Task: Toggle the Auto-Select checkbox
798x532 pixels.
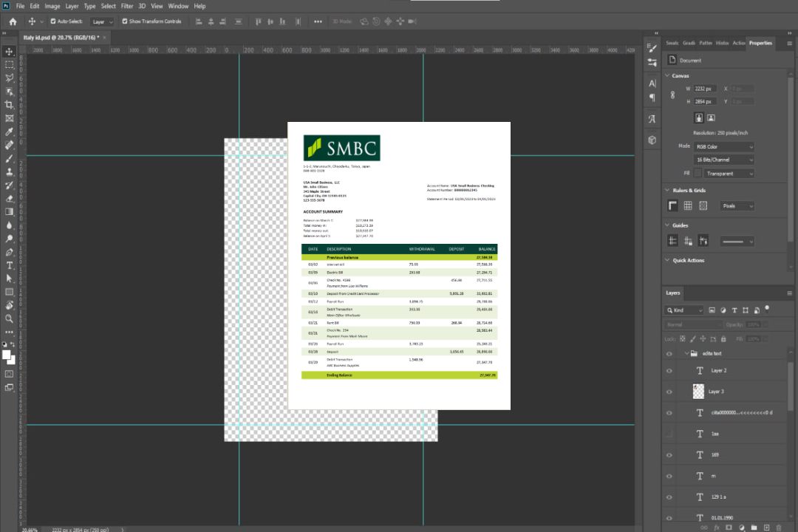Action: 53,21
